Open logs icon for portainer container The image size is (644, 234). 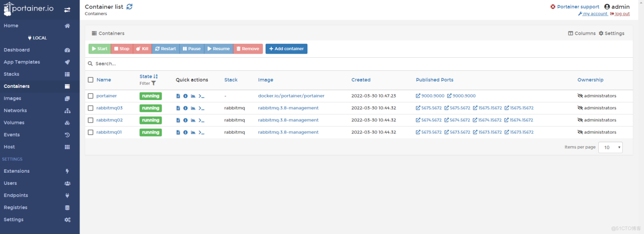click(178, 96)
